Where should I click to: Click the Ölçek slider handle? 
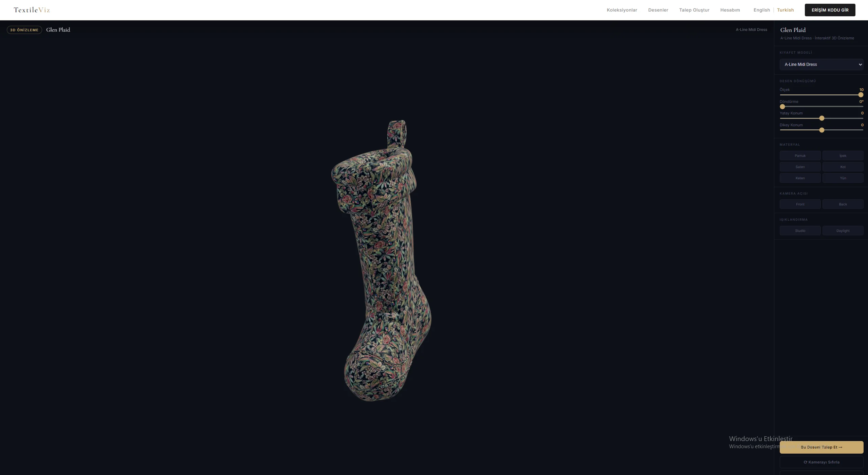(x=861, y=95)
